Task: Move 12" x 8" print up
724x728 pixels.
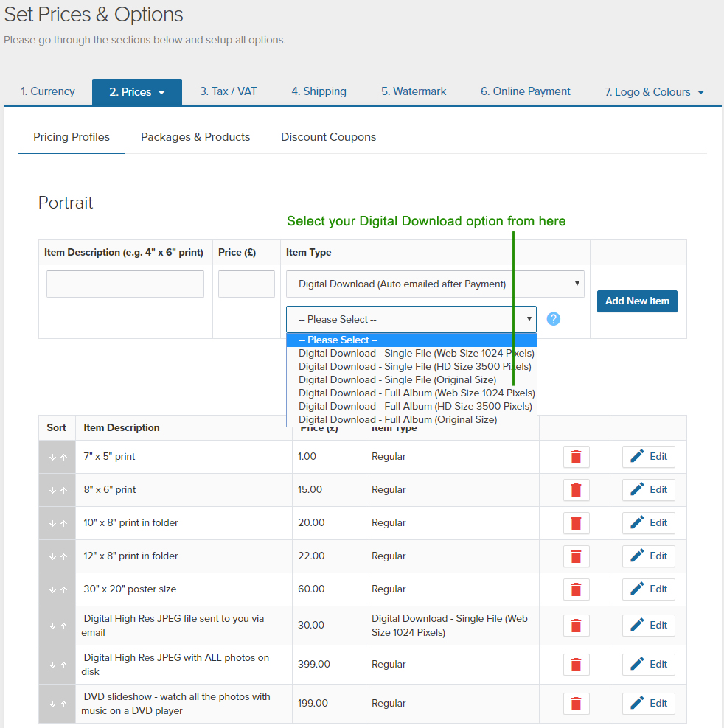Action: 63,556
